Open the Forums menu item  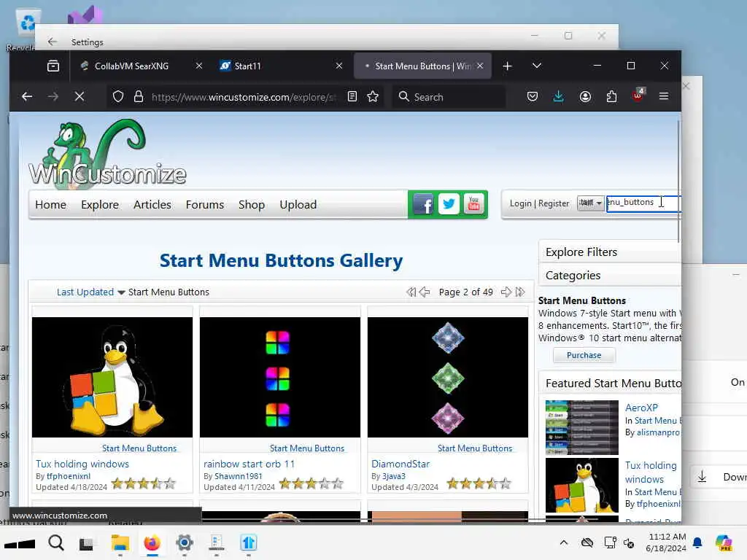(205, 204)
